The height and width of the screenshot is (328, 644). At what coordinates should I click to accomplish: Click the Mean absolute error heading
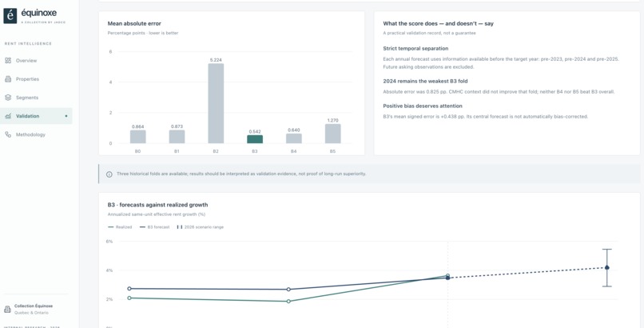134,23
